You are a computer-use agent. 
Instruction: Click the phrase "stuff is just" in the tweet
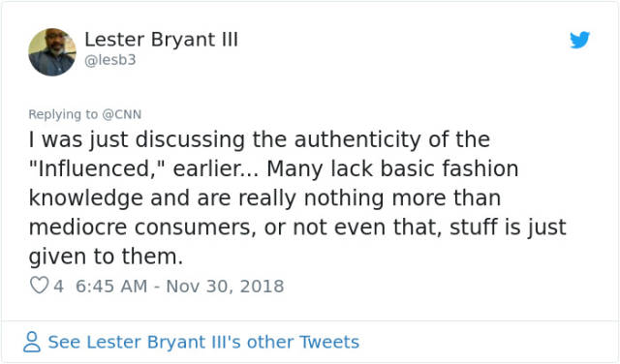pyautogui.click(x=508, y=227)
